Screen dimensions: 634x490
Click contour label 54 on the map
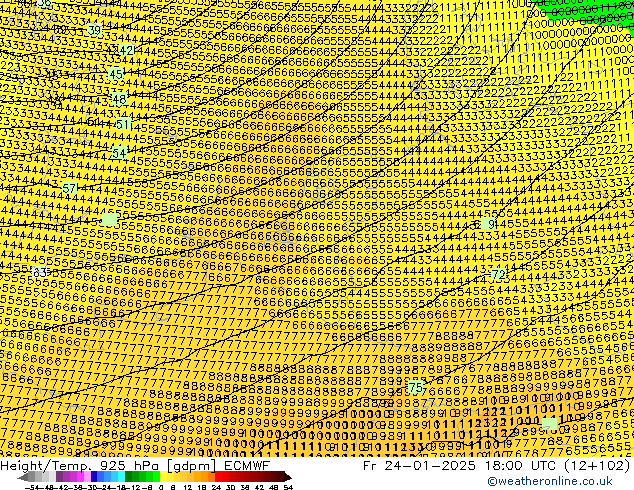tap(119, 153)
